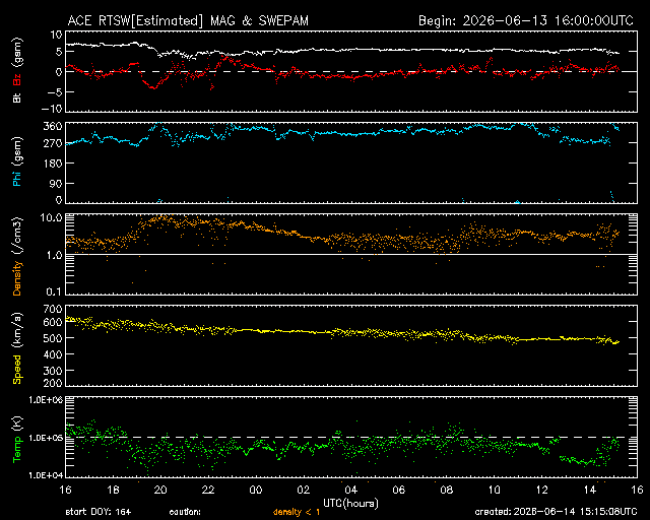Click the '500' speed axis value
Screen dimensions: 650x520
53,338
